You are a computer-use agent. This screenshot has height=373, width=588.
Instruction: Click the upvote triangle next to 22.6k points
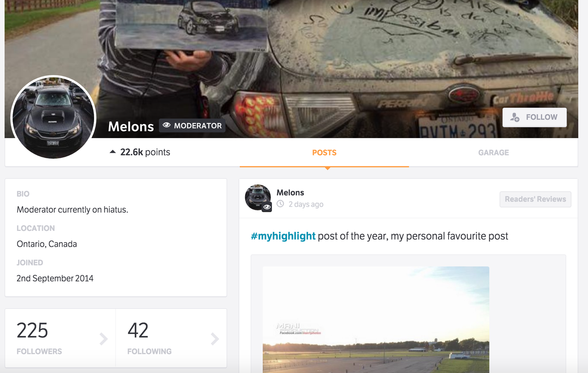coord(113,152)
